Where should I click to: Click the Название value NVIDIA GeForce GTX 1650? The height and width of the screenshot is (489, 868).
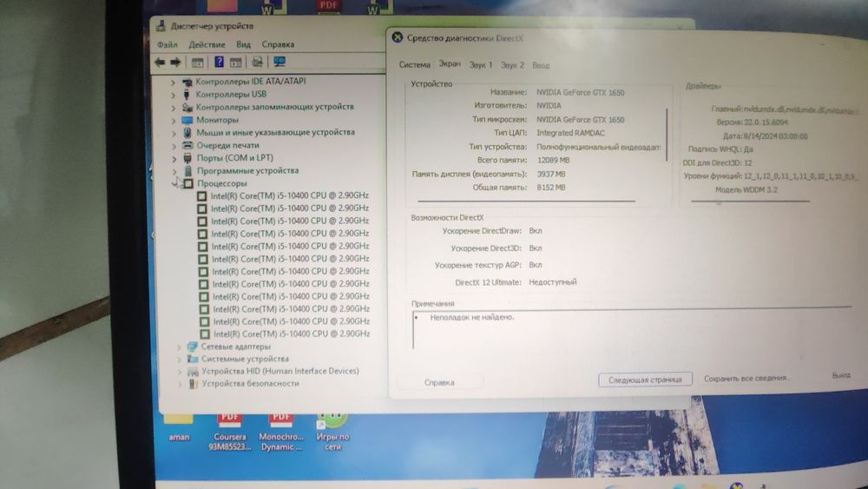(x=580, y=92)
